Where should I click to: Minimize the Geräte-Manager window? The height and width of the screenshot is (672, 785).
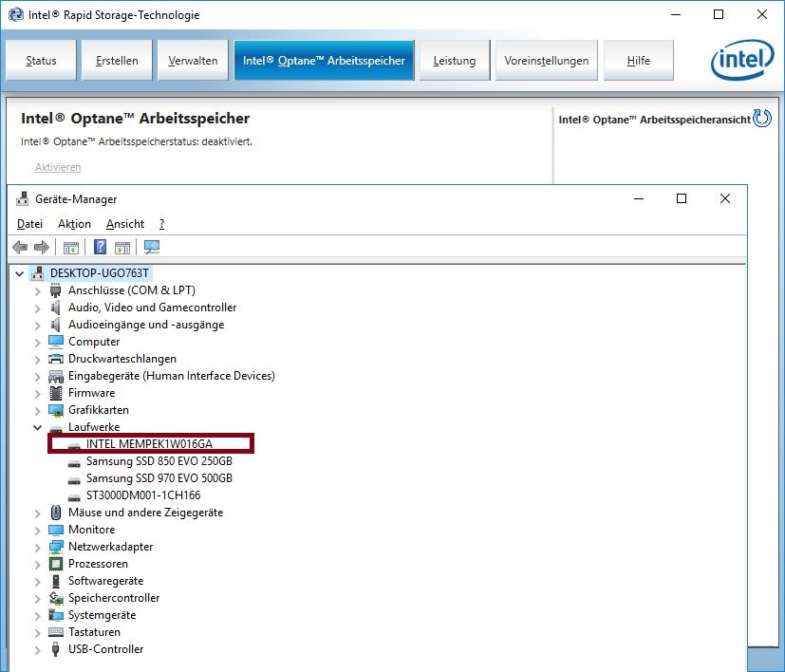point(638,198)
